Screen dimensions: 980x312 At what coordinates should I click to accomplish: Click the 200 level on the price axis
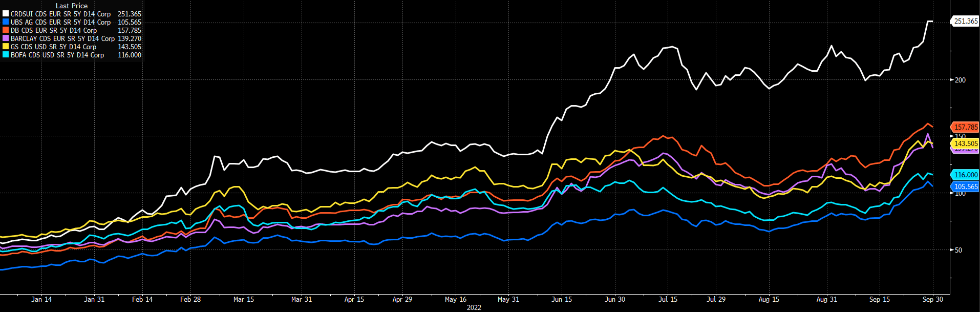pos(960,80)
